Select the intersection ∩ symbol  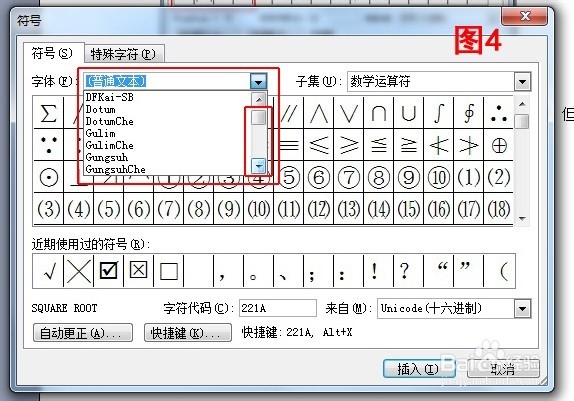click(x=379, y=113)
